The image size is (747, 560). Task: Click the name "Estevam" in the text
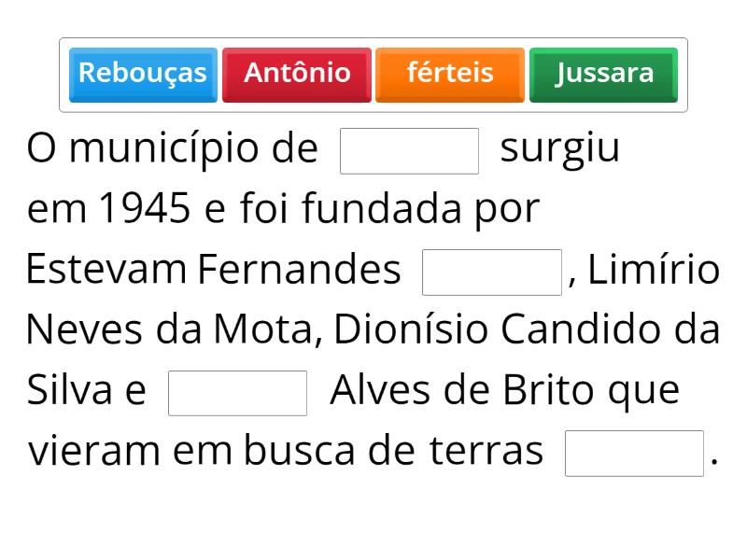point(106,271)
